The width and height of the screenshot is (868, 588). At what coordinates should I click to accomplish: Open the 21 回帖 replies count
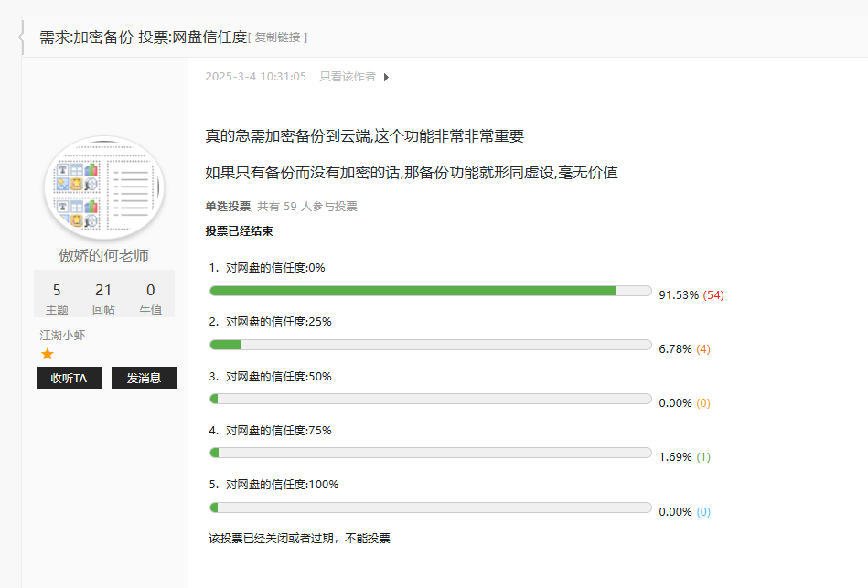point(103,298)
